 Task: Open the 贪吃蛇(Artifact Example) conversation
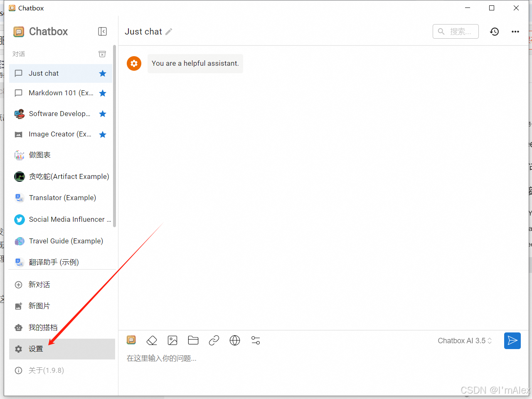(61, 176)
